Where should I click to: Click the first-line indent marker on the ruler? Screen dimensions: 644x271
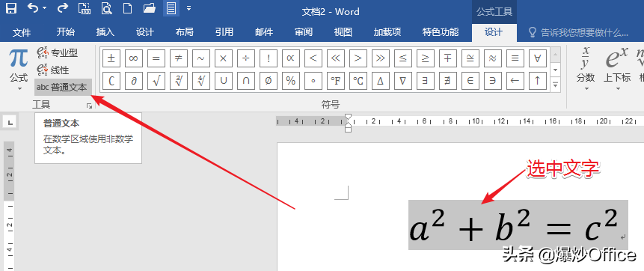[x=349, y=118]
